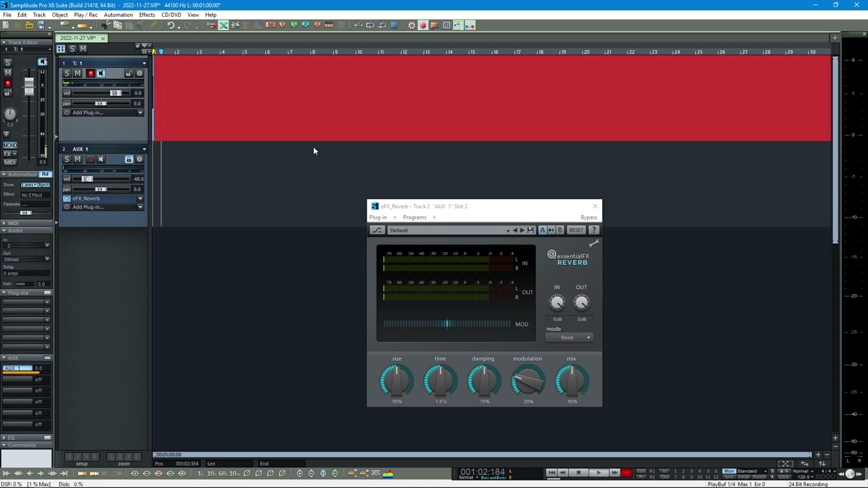Mute track 1 with its M button
The width and height of the screenshot is (868, 488).
coord(77,73)
